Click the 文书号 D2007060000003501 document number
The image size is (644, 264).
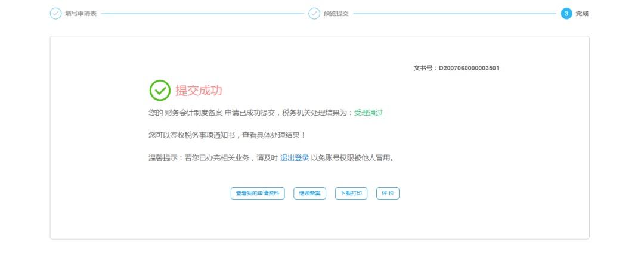(456, 68)
